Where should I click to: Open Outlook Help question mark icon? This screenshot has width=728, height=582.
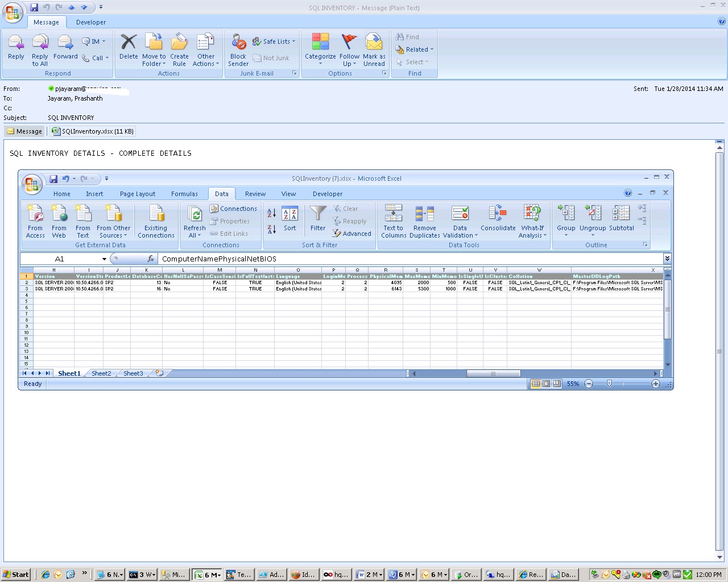click(721, 22)
